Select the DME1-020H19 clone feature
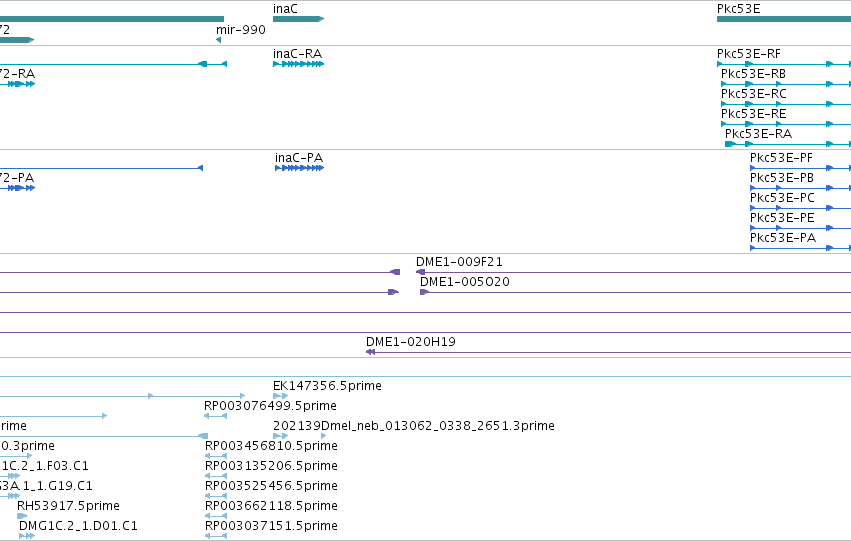The image size is (851, 541). pos(608,352)
